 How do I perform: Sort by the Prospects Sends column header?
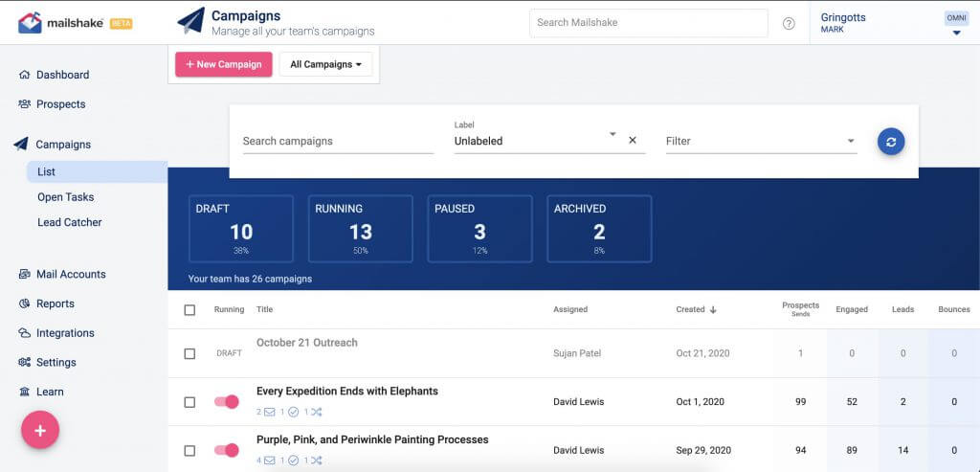click(801, 309)
